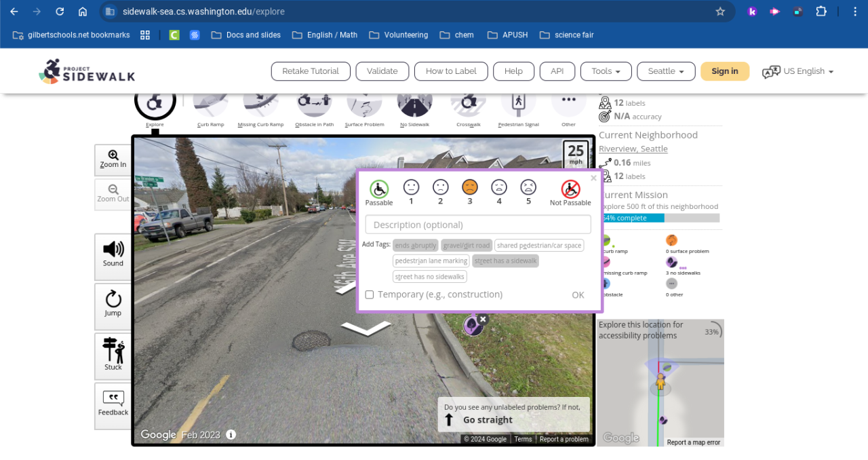Toggle the 'ends abruptly' tag
This screenshot has height=460, width=868.
pyautogui.click(x=416, y=246)
